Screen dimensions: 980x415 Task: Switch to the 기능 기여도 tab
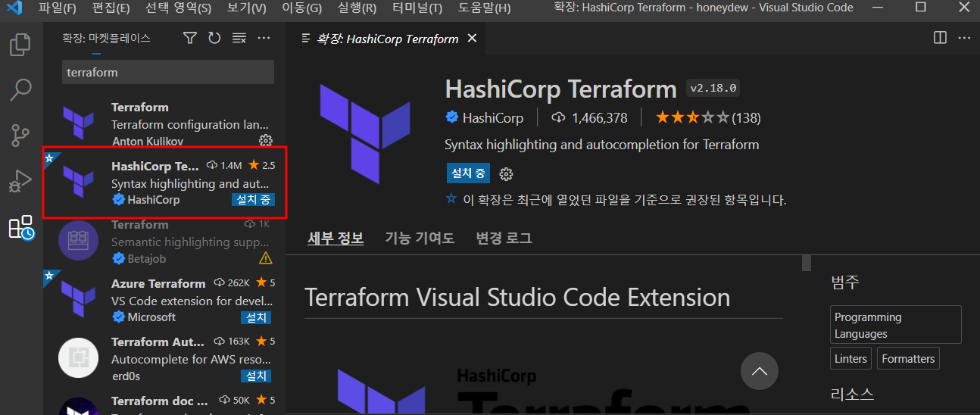click(420, 238)
